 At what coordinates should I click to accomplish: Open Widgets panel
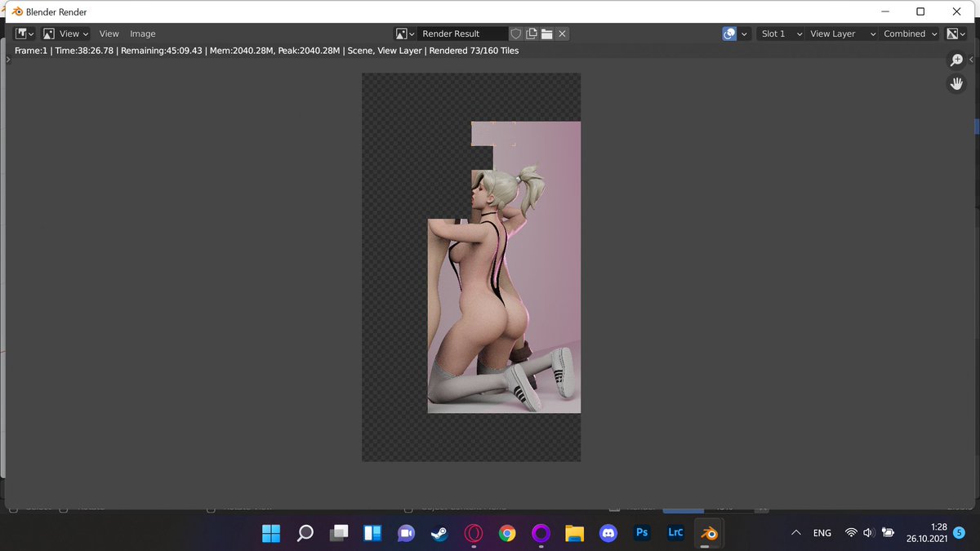(x=372, y=533)
